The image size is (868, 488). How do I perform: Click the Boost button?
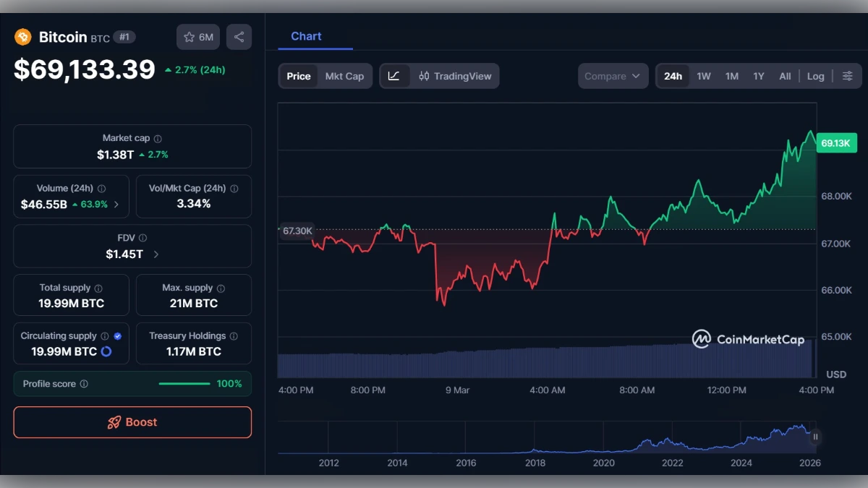[132, 422]
